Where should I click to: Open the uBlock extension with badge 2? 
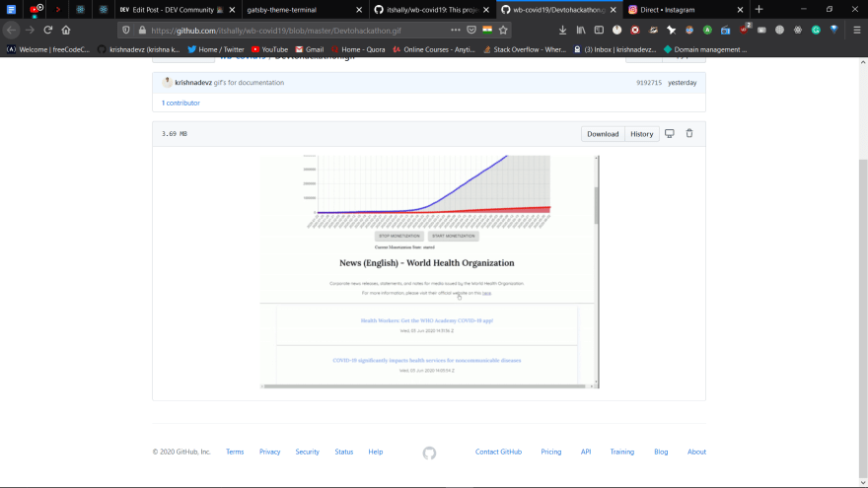(745, 30)
